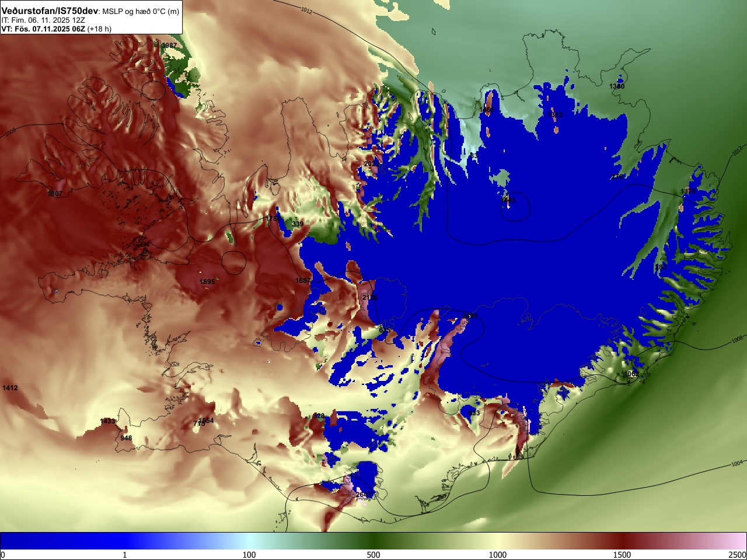
Task: Click the colorbar tick label 2500
Action: (x=738, y=555)
